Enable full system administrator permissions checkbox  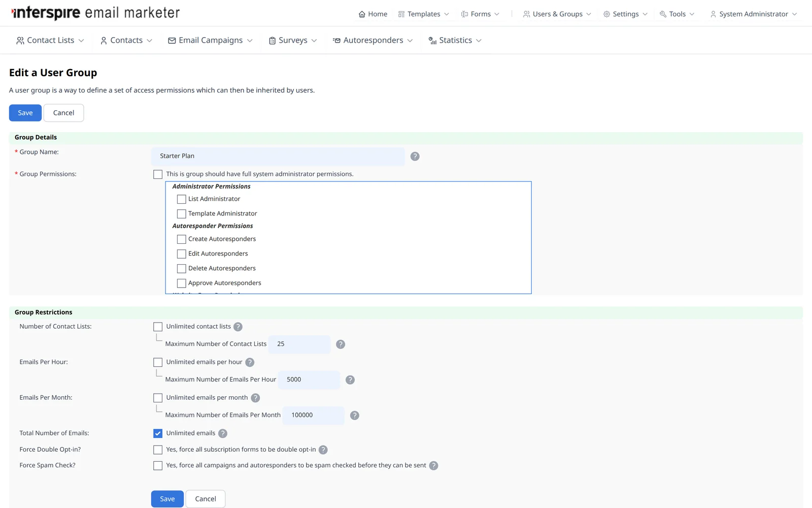158,174
